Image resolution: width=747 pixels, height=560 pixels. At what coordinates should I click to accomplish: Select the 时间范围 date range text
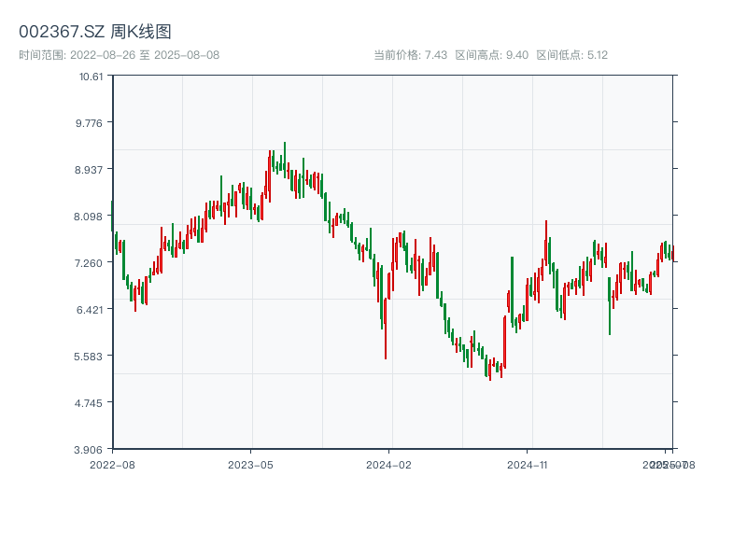pyautogui.click(x=119, y=55)
